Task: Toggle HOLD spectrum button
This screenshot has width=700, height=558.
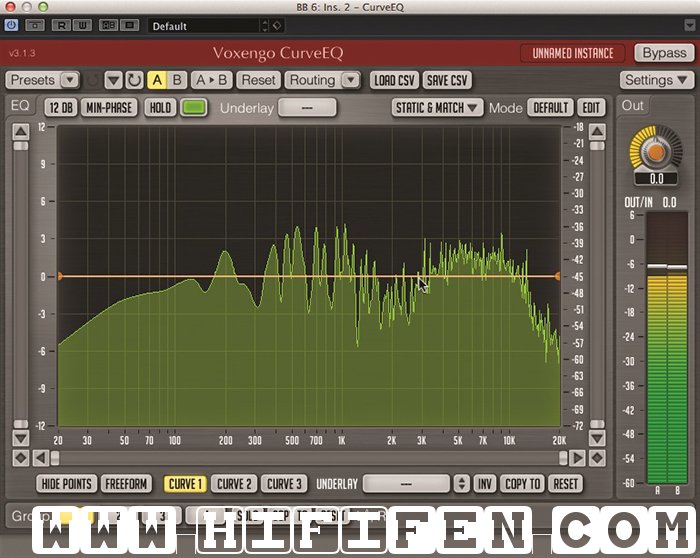Action: 160,108
